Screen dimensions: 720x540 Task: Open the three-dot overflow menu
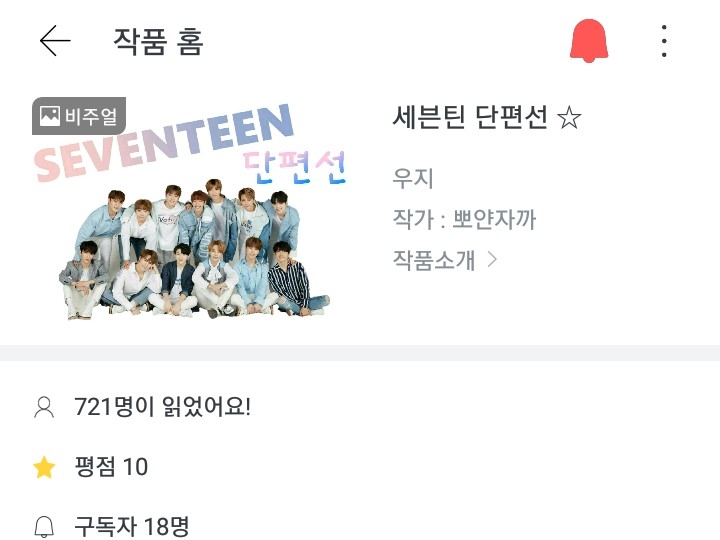pyautogui.click(x=664, y=41)
